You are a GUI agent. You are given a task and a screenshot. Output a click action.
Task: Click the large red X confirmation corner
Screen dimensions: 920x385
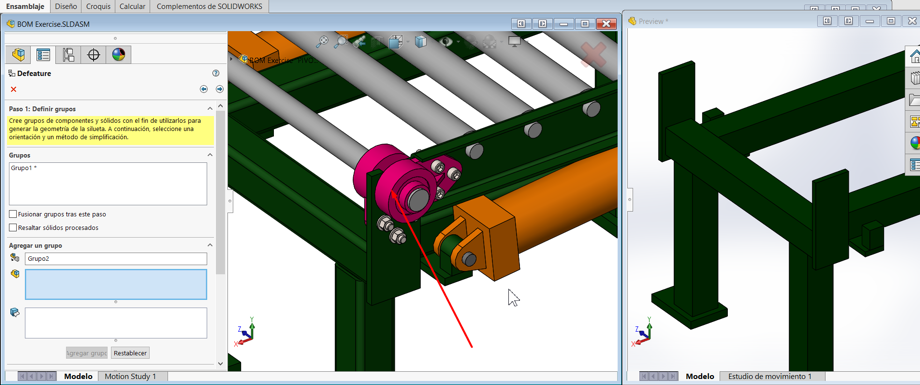click(593, 55)
